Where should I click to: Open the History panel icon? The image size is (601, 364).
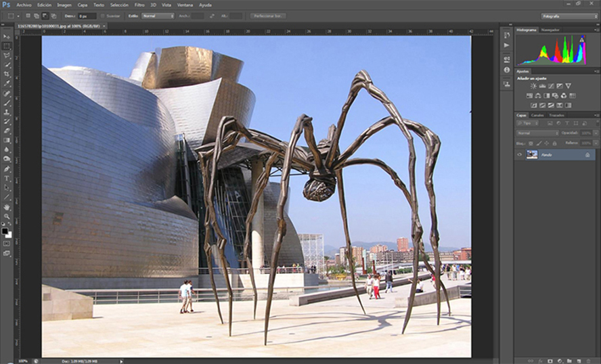point(507,35)
